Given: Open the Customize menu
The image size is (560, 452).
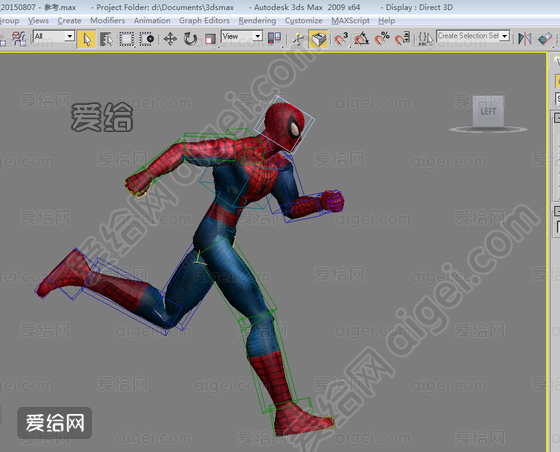Looking at the screenshot, I should tap(304, 21).
